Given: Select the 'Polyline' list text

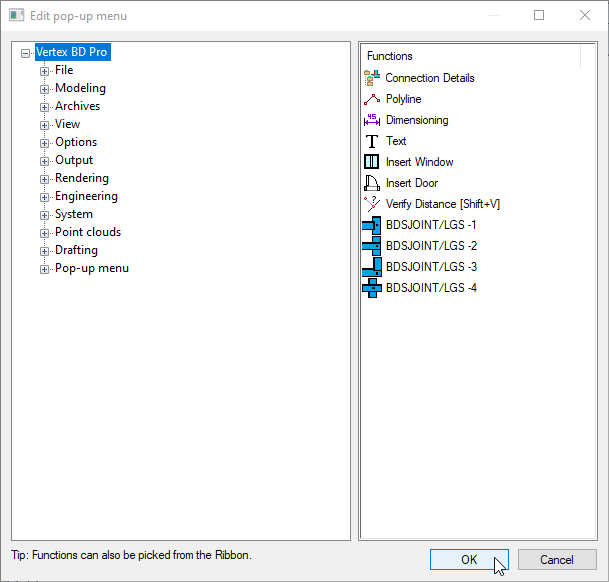Looking at the screenshot, I should (x=404, y=99).
